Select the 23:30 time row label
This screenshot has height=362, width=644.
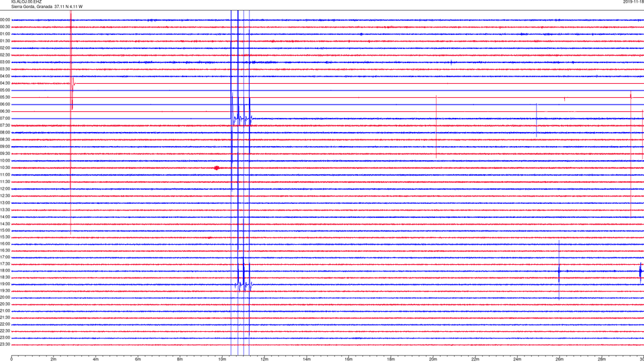[x=5, y=345]
